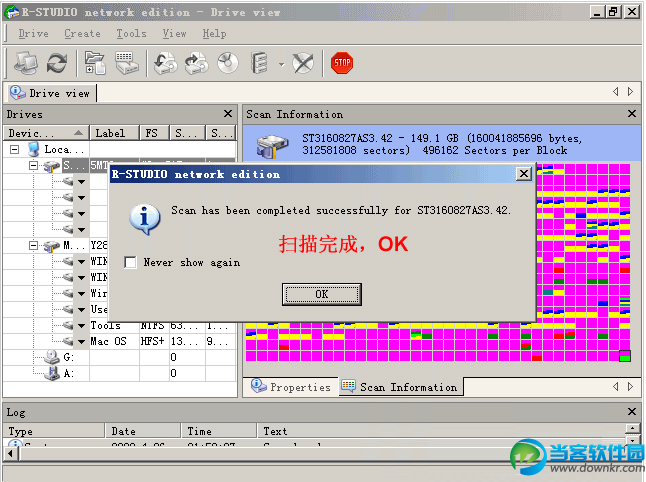Open drive files toolbar icon
646x482 pixels.
tap(95, 63)
